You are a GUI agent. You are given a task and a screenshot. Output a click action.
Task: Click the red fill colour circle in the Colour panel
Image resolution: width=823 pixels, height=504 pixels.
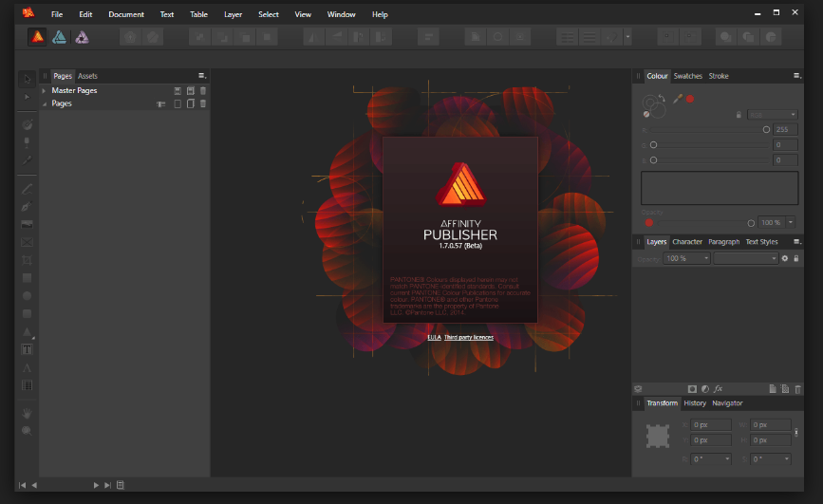(x=690, y=99)
